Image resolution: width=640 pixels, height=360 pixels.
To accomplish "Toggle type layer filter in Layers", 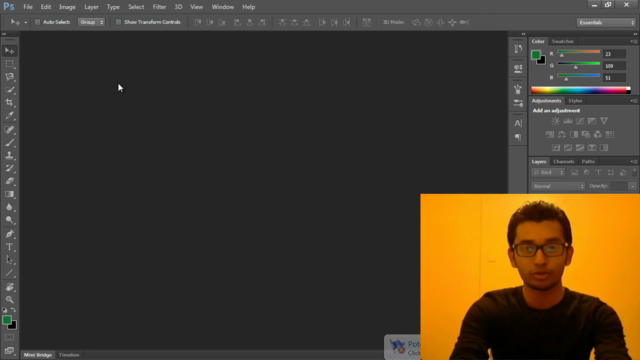I will pyautogui.click(x=598, y=173).
